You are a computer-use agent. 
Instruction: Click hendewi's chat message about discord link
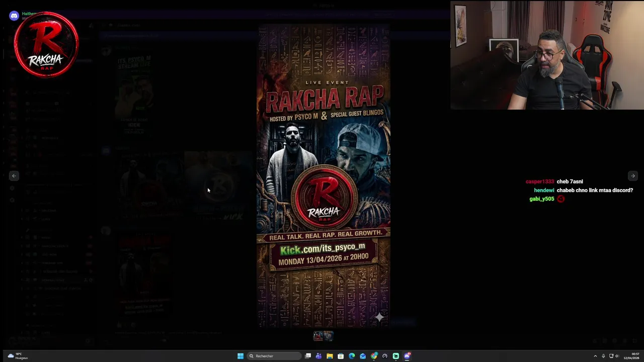(x=595, y=190)
